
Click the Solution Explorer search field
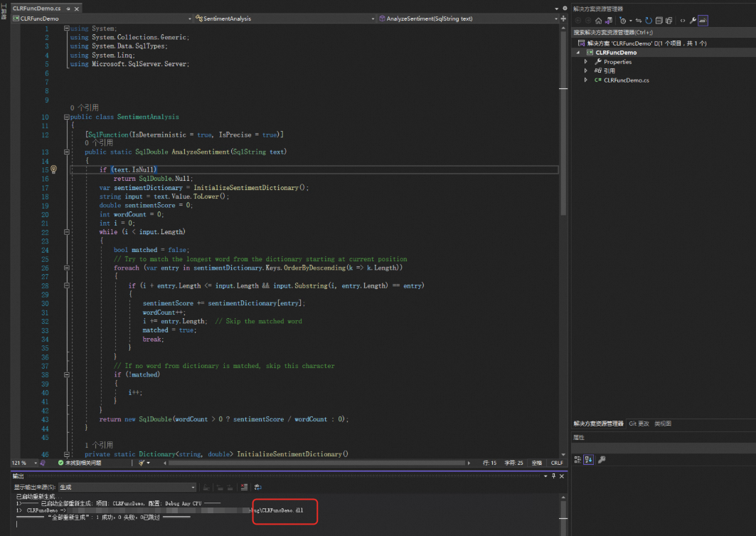(664, 32)
